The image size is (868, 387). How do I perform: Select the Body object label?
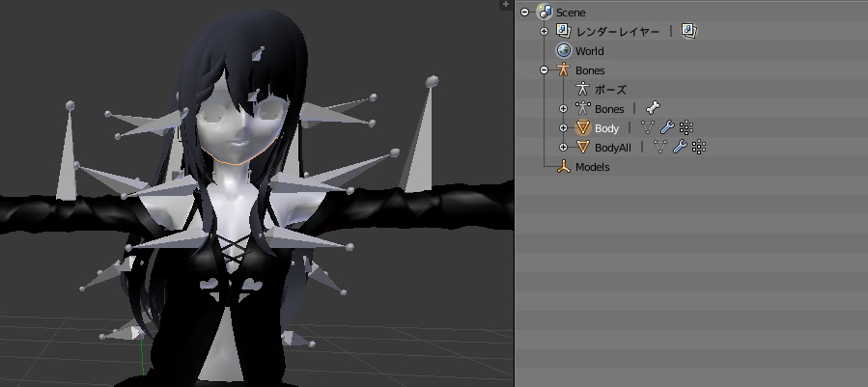[x=606, y=128]
